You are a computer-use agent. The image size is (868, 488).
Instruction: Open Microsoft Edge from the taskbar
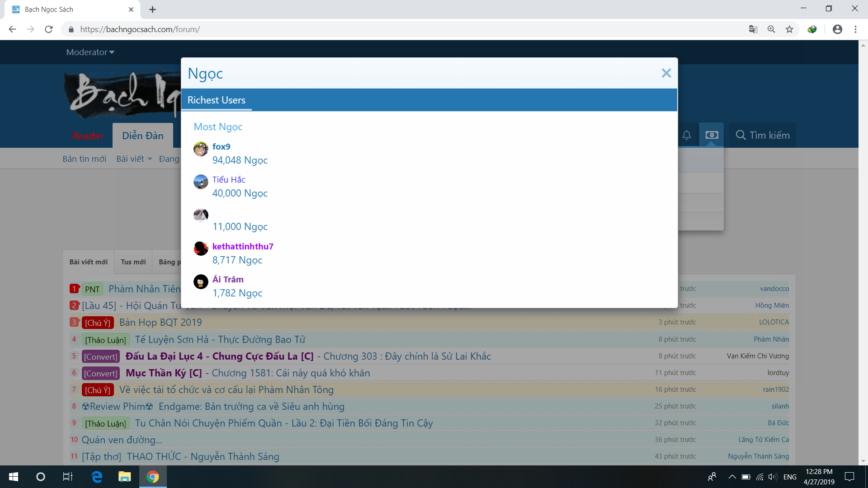click(97, 477)
